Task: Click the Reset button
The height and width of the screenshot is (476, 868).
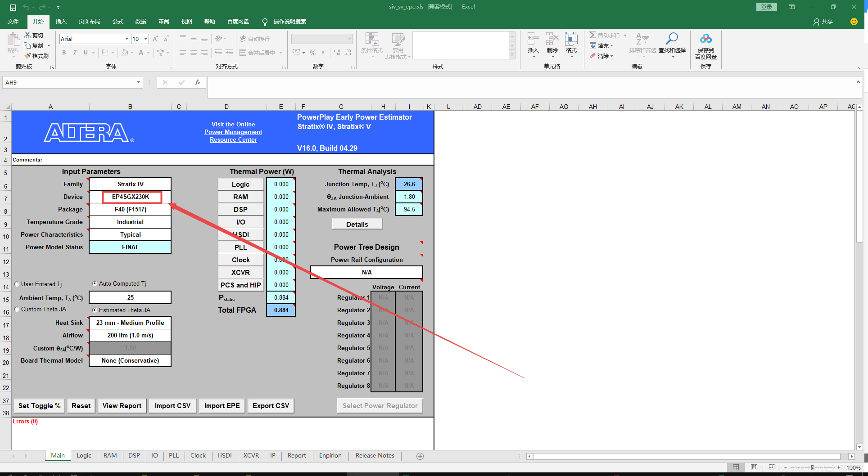Action: (81, 406)
